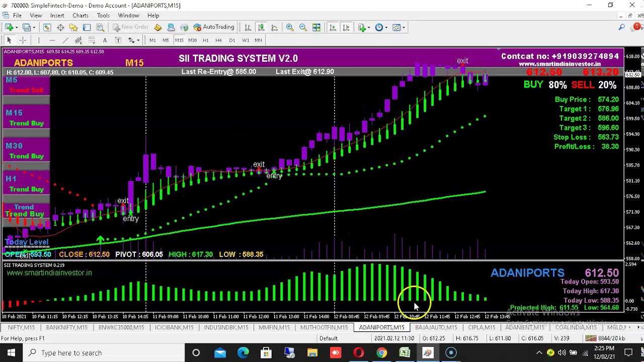Viewport: 644px width, 362px height.
Task: Open the profiles icon
Action: pos(27,27)
